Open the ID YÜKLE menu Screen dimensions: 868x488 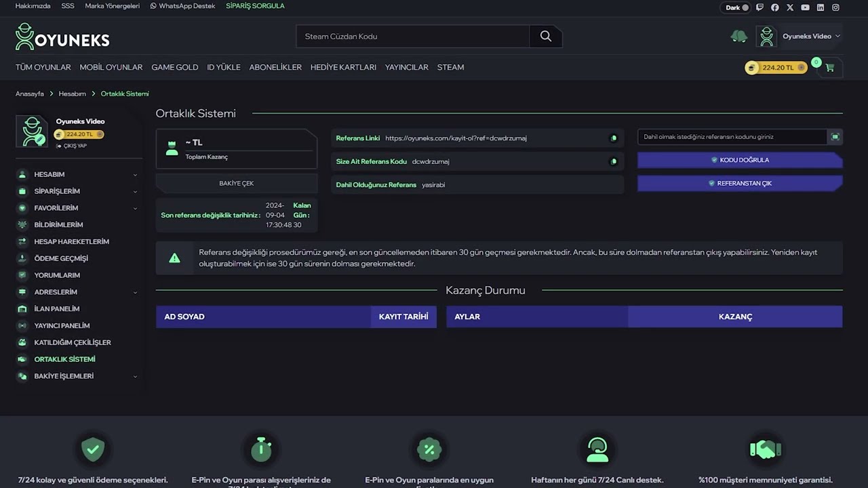pyautogui.click(x=224, y=67)
